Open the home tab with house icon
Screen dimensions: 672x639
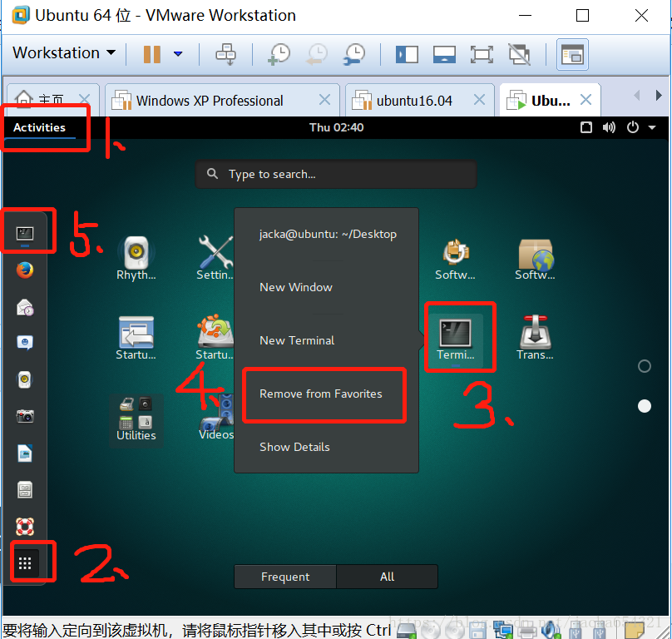point(39,101)
